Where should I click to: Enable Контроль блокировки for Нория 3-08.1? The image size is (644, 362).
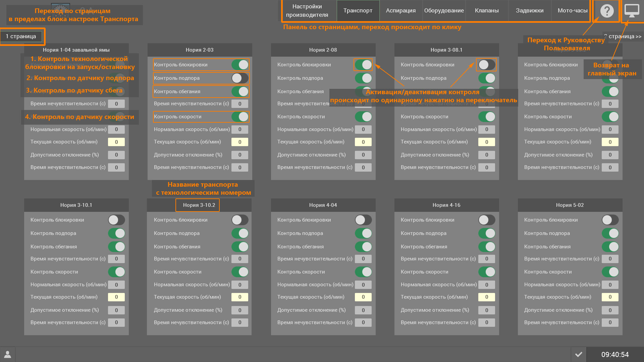[x=486, y=65]
